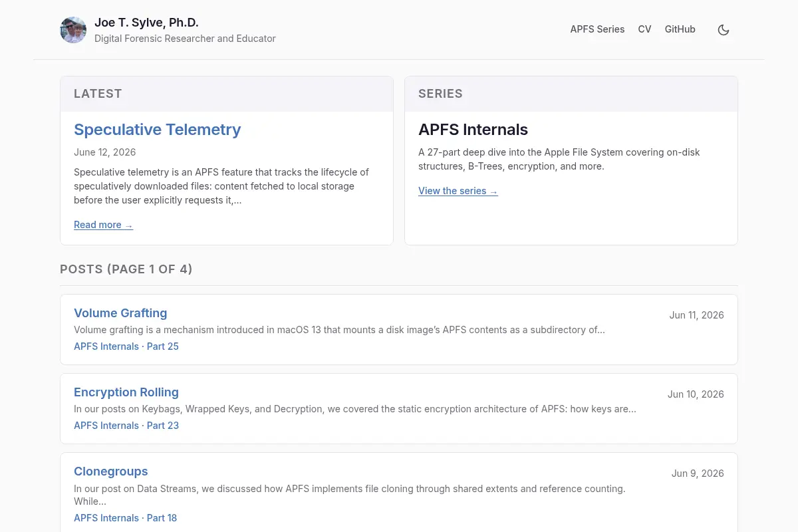This screenshot has height=532, width=798.
Task: Click APFS Internals · Part 23 tag
Action: tap(126, 426)
